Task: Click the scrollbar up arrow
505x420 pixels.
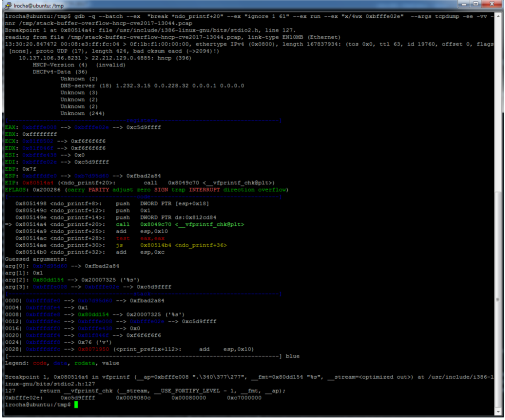Action: [498, 16]
